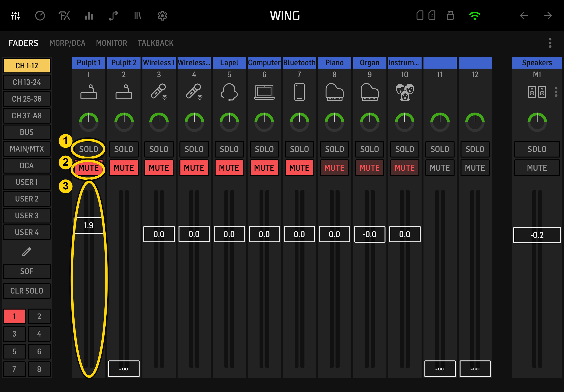Select the Pulpit 1 podium icon
Screen dimensions: 564x392
(89, 92)
